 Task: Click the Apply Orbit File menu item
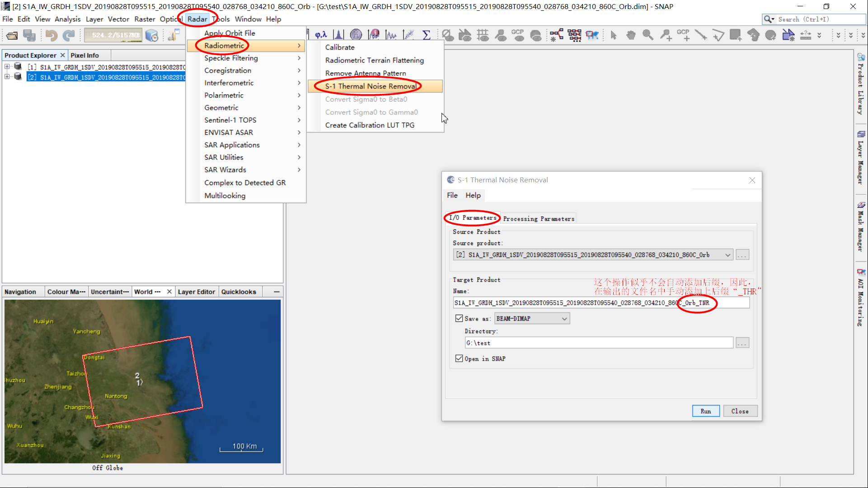pyautogui.click(x=230, y=33)
